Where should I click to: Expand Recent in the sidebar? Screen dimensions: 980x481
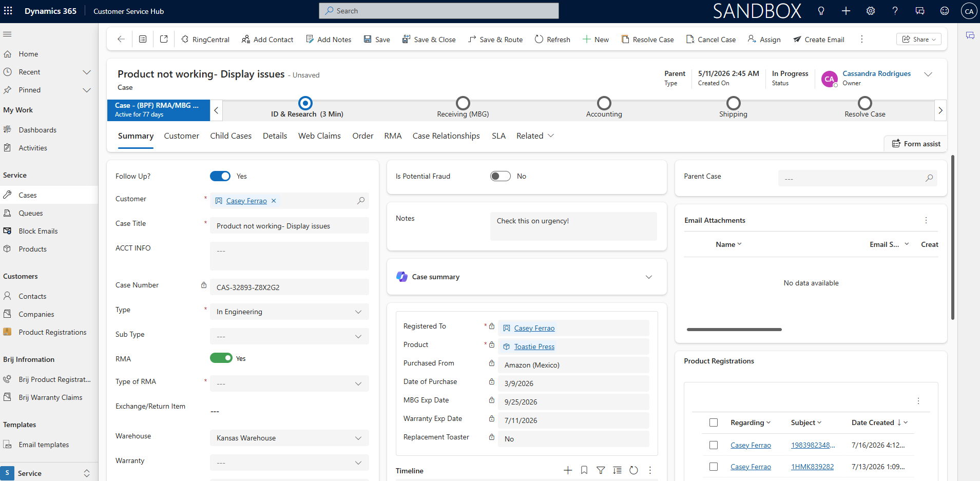pyautogui.click(x=87, y=72)
